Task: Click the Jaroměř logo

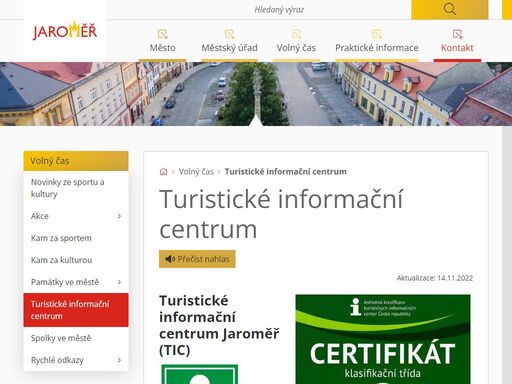Action: pyautogui.click(x=65, y=31)
